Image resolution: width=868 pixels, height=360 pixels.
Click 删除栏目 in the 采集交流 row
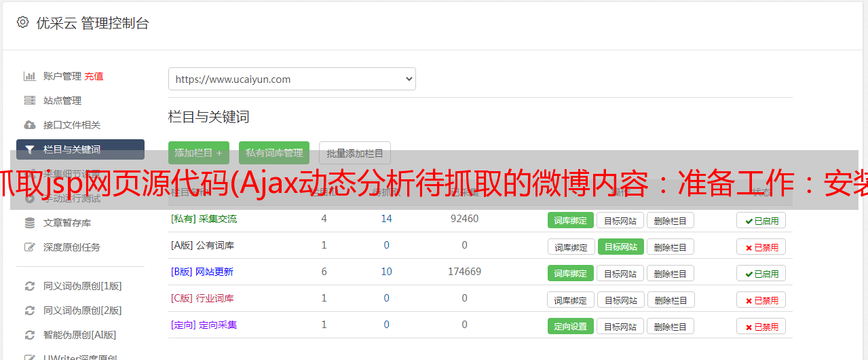[x=670, y=220]
